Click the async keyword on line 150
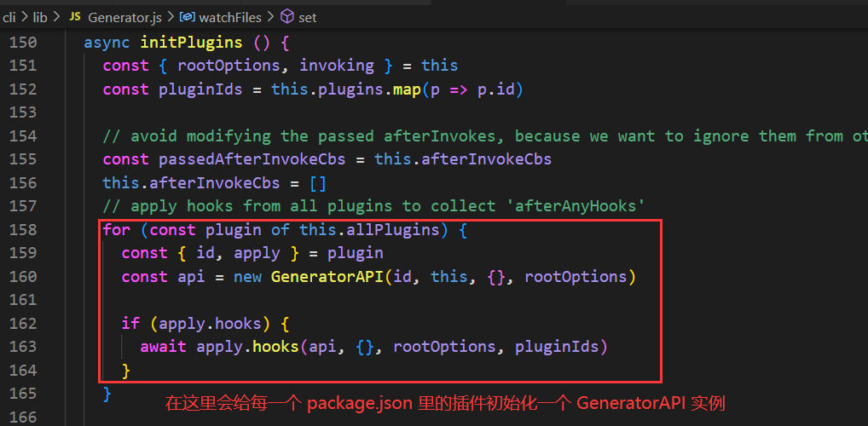Image resolution: width=868 pixels, height=426 pixels. (107, 43)
